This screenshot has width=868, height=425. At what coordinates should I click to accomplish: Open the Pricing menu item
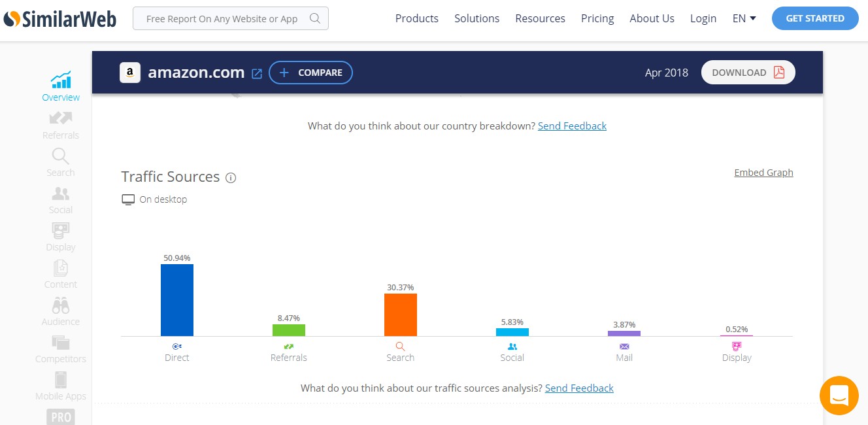597,18
